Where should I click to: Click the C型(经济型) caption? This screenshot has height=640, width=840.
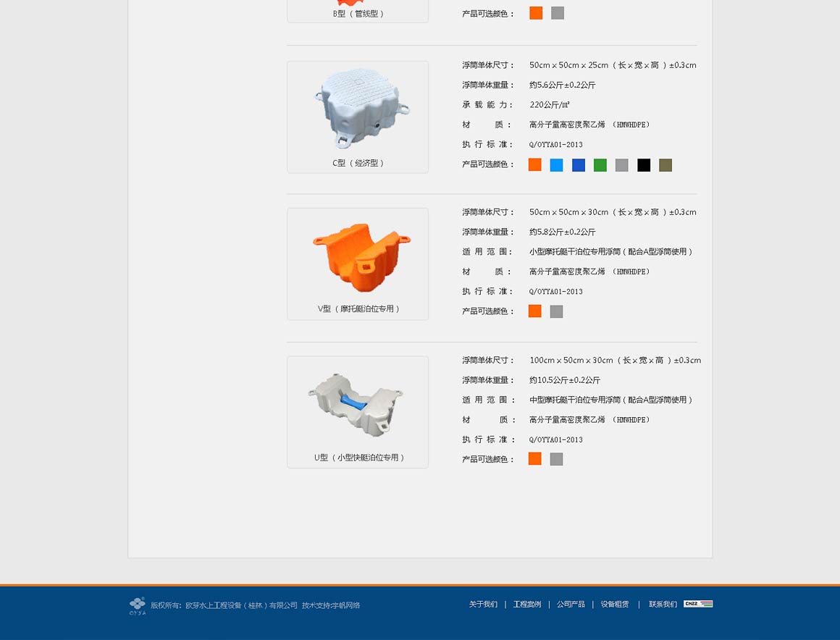[x=358, y=163]
